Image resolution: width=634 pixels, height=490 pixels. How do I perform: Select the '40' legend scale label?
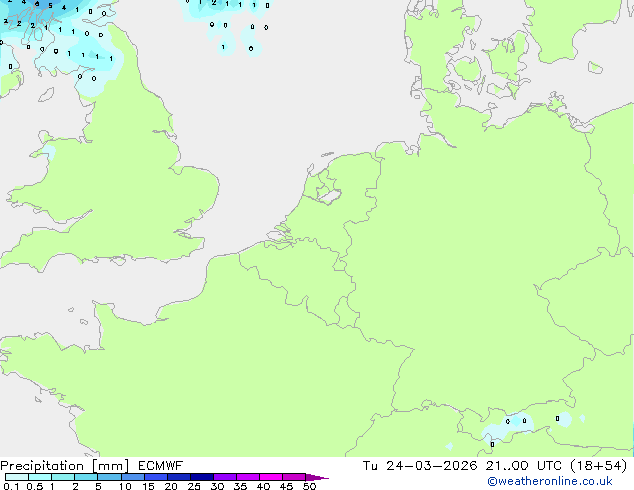point(263,486)
